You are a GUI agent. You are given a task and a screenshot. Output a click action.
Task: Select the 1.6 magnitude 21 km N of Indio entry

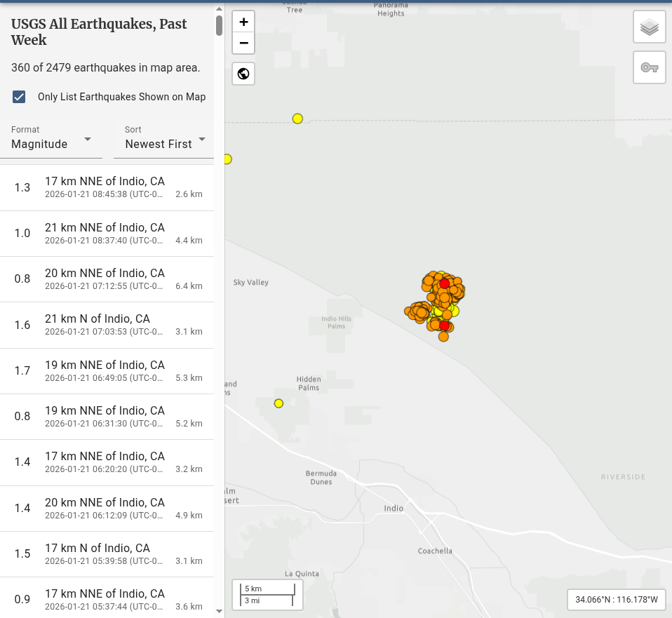point(107,325)
